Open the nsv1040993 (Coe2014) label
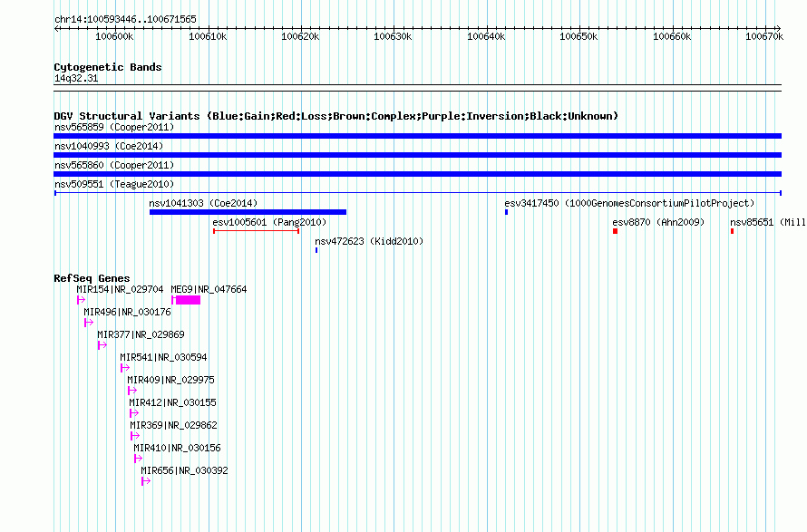807x532 pixels. click(109, 146)
